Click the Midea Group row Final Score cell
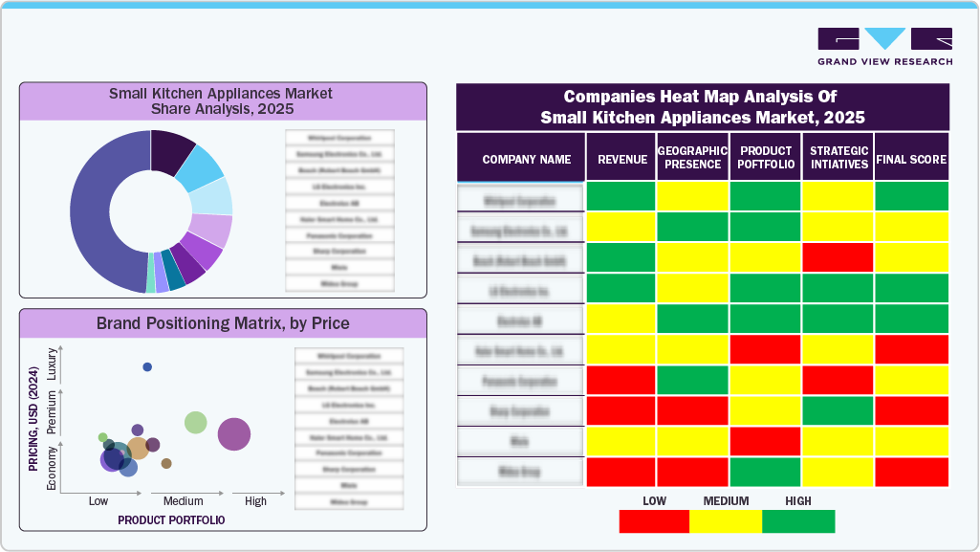Image resolution: width=980 pixels, height=552 pixels. [x=911, y=472]
